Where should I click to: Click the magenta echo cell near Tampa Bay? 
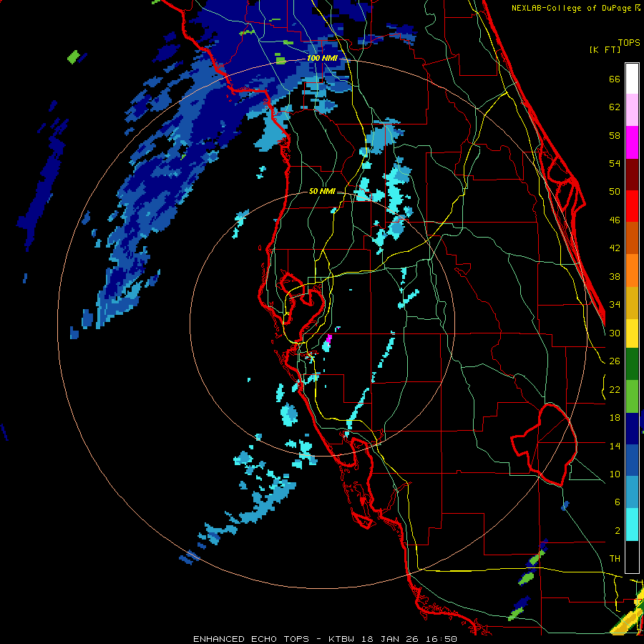328,339
